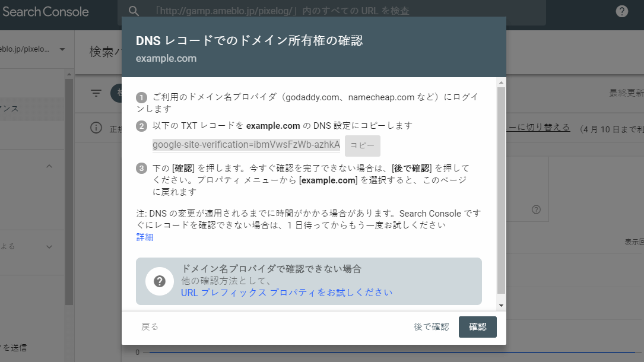Select the filter icon above the report
This screenshot has width=644, height=362.
tap(96, 93)
